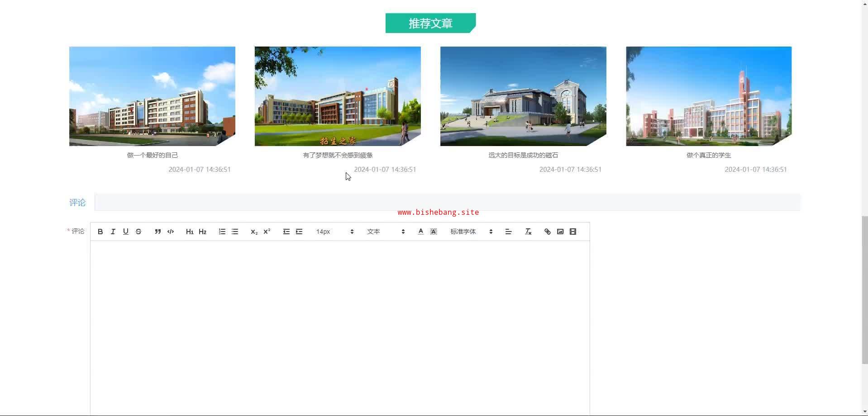Open the article titled 远大的目标是成功的磁石

coord(523,155)
